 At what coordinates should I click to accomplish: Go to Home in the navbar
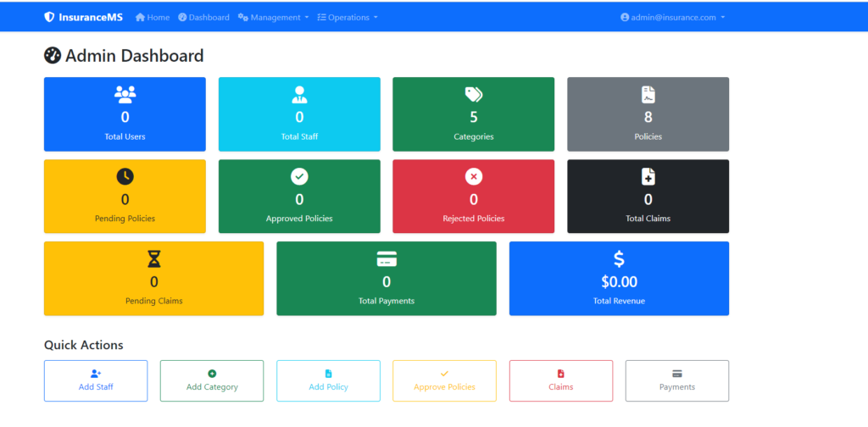[153, 17]
